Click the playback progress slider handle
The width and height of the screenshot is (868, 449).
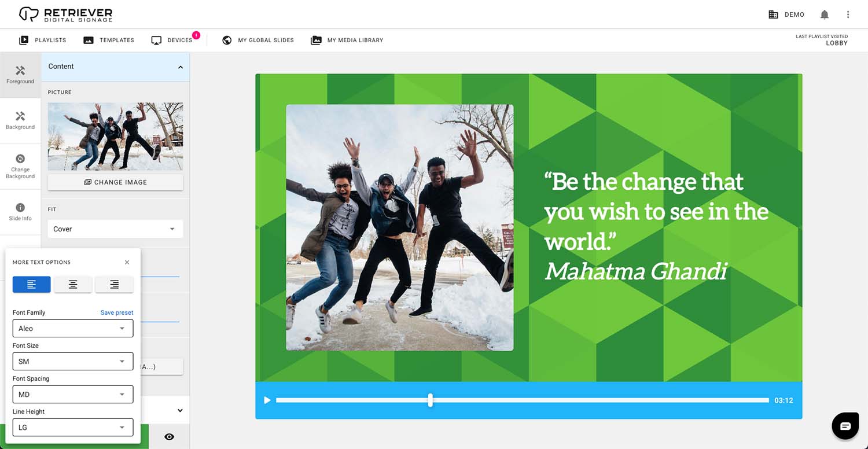click(430, 400)
